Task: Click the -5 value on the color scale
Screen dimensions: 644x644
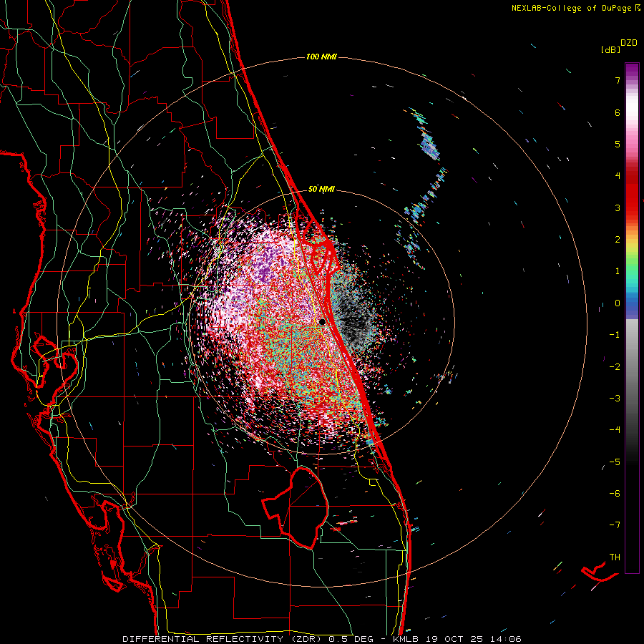Action: [x=615, y=462]
